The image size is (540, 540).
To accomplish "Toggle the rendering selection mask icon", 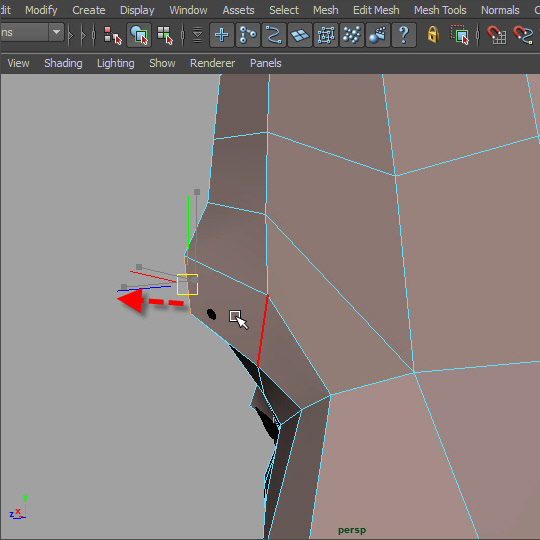I will [378, 35].
